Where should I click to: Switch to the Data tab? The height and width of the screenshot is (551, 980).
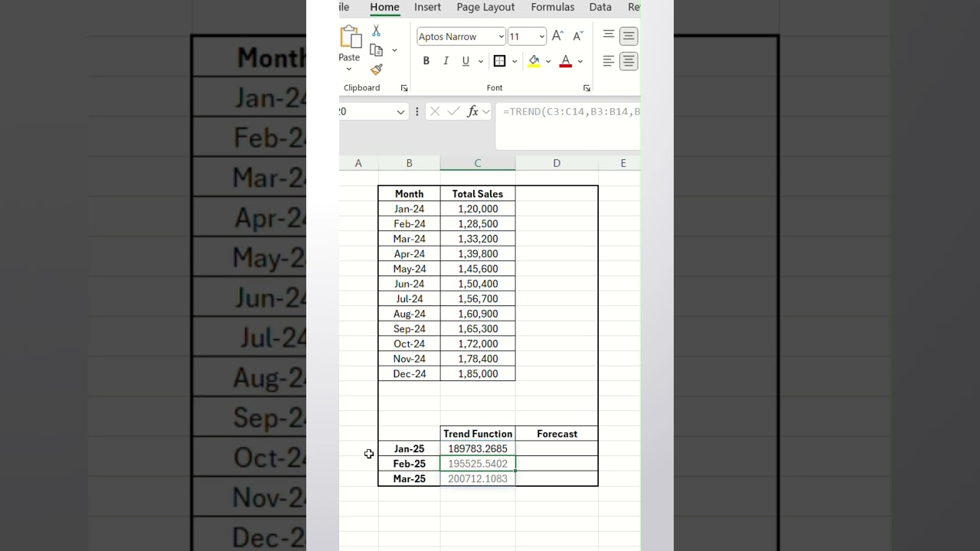point(600,7)
